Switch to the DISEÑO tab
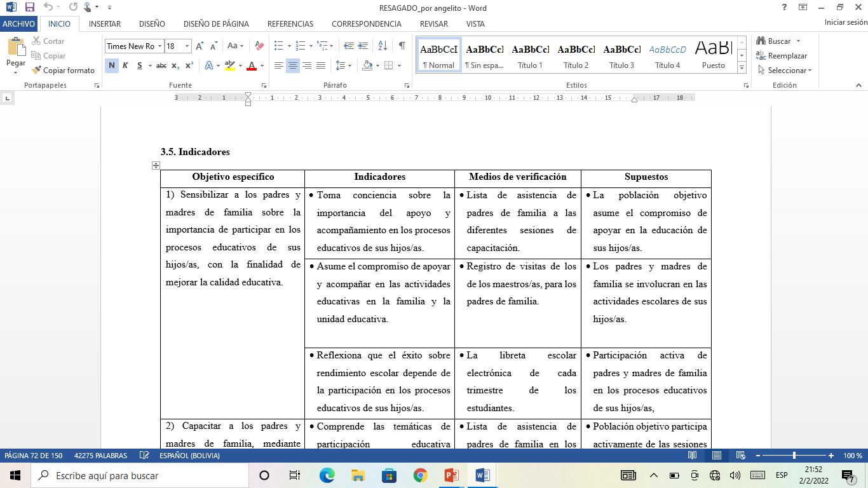Image resolution: width=868 pixels, height=488 pixels. tap(152, 24)
